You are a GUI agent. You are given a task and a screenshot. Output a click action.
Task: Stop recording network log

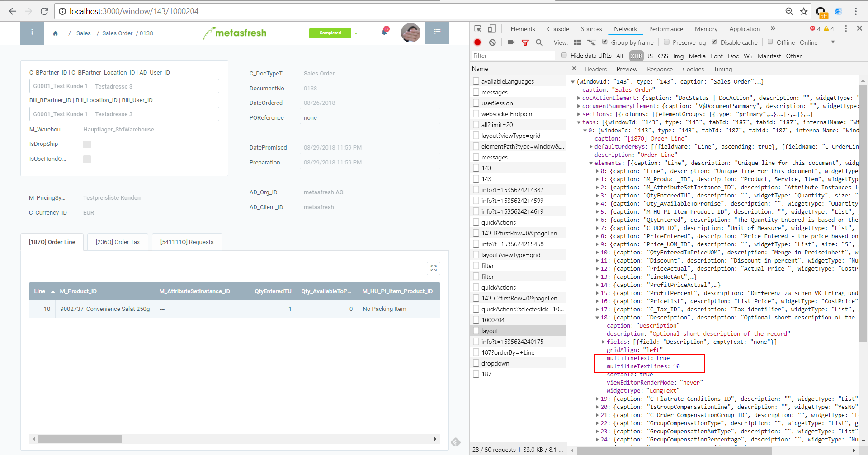478,42
